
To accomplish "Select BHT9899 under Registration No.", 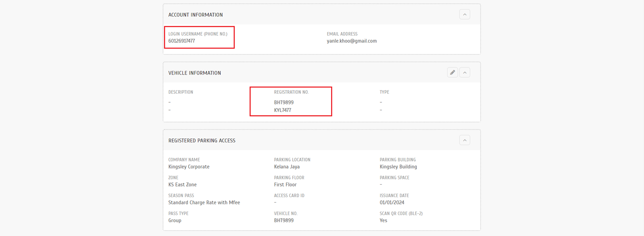I will [x=284, y=103].
